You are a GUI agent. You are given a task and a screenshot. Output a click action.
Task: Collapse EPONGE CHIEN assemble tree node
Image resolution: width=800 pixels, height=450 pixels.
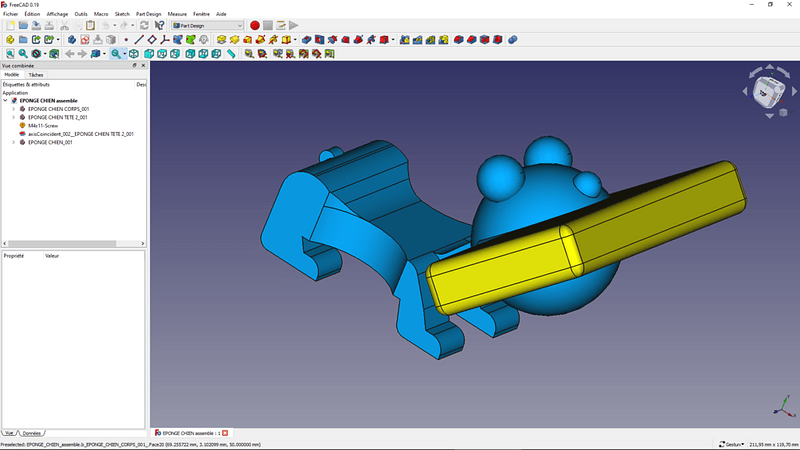pos(6,101)
